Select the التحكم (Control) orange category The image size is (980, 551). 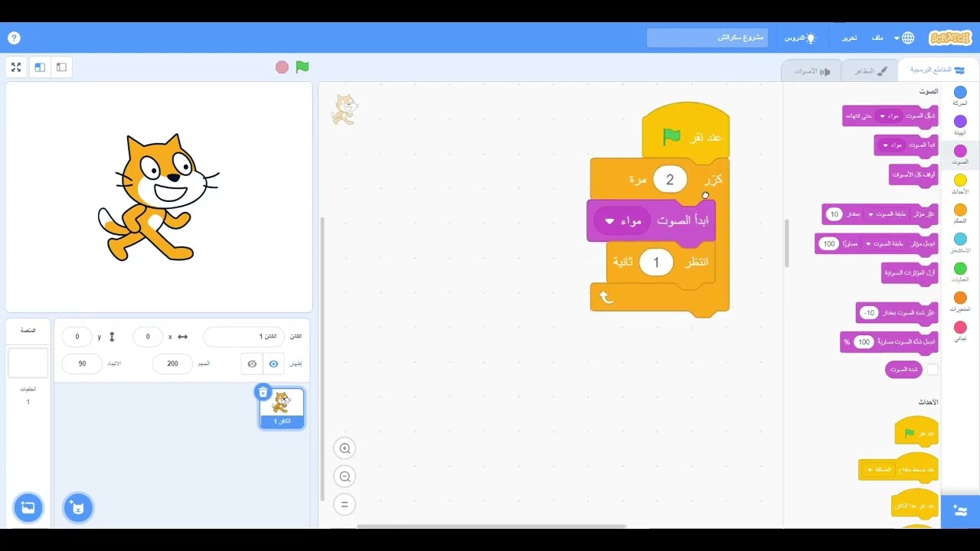pyautogui.click(x=960, y=214)
